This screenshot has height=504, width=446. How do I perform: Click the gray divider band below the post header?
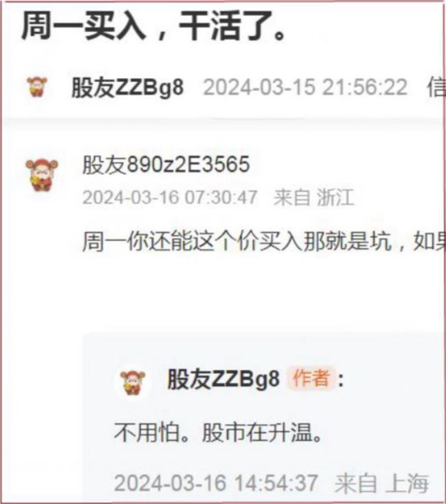pos(223,123)
